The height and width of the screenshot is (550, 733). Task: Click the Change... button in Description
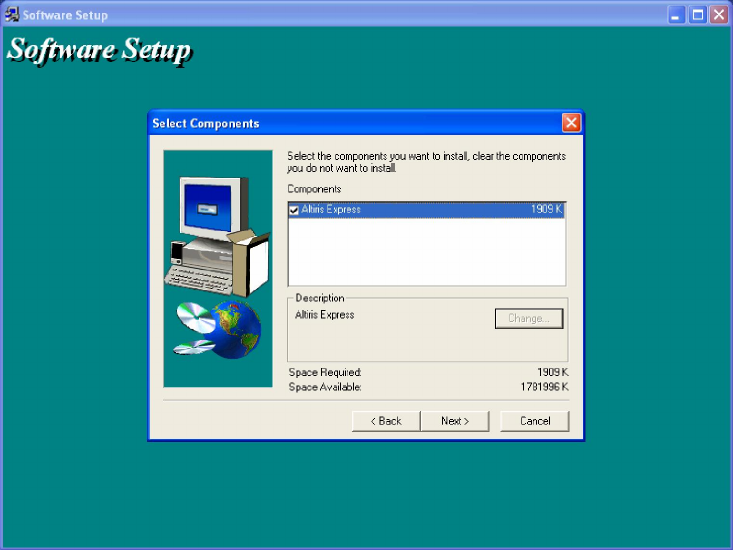[x=529, y=318]
